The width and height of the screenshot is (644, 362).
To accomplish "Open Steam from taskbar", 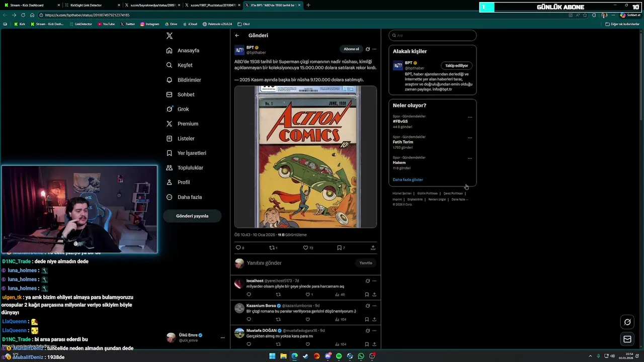I will click(305, 356).
